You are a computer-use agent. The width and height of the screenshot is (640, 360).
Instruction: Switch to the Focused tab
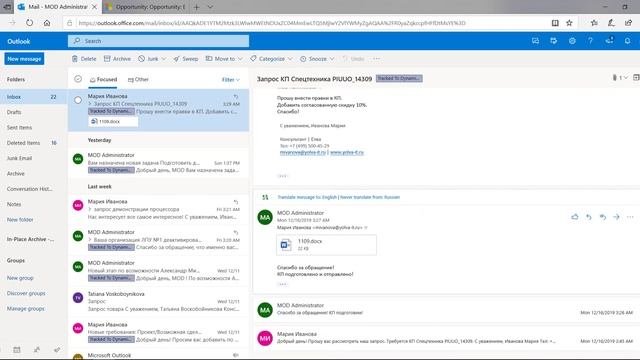[x=103, y=80]
